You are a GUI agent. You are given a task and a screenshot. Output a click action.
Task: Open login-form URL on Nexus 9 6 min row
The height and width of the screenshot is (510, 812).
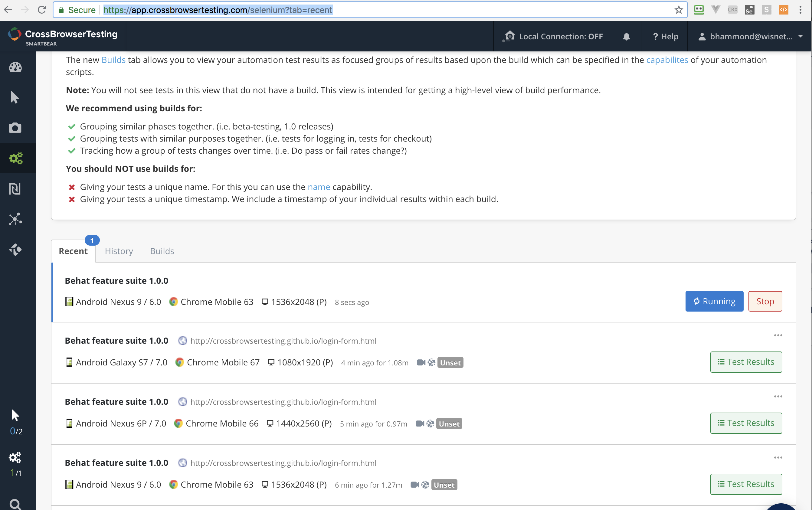283,463
